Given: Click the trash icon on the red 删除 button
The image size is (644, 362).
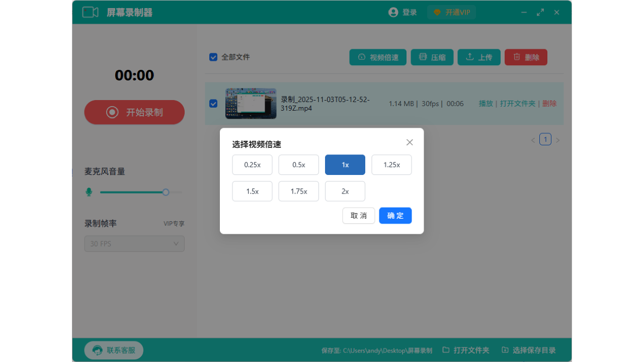Looking at the screenshot, I should click(516, 57).
